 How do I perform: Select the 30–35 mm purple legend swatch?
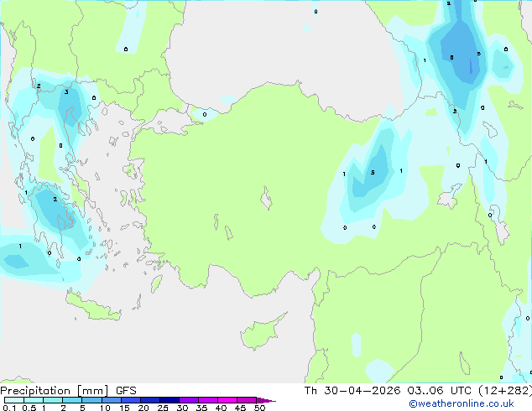188,400
